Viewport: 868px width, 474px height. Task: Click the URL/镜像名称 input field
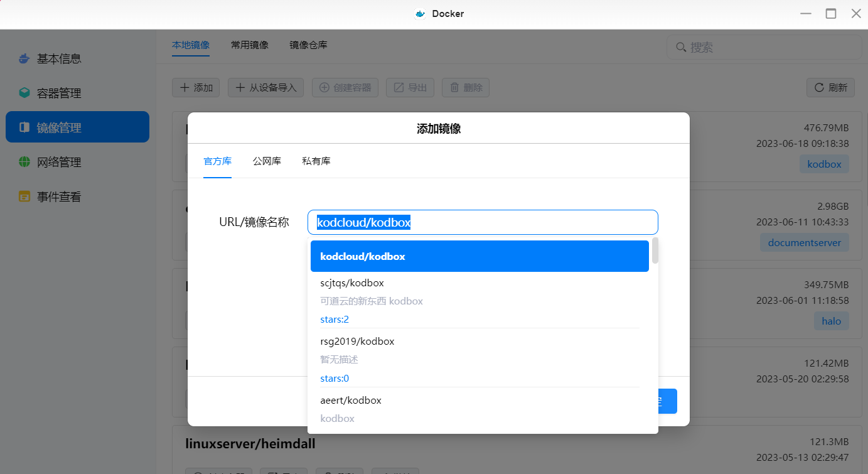click(483, 222)
